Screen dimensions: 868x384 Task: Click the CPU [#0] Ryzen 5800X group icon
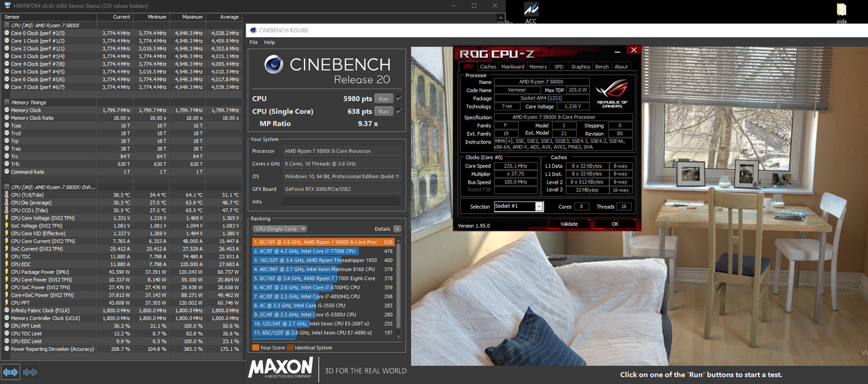pos(7,25)
